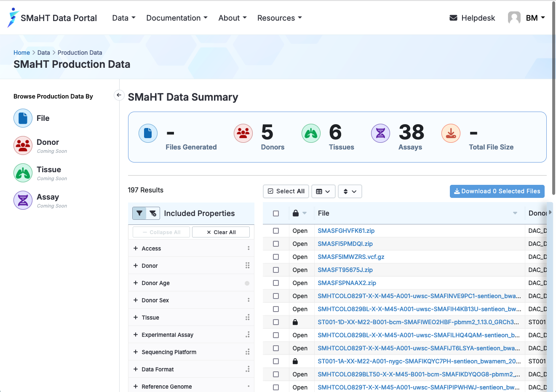The image size is (556, 392).
Task: Click the Data breadcrumb item
Action: click(44, 53)
